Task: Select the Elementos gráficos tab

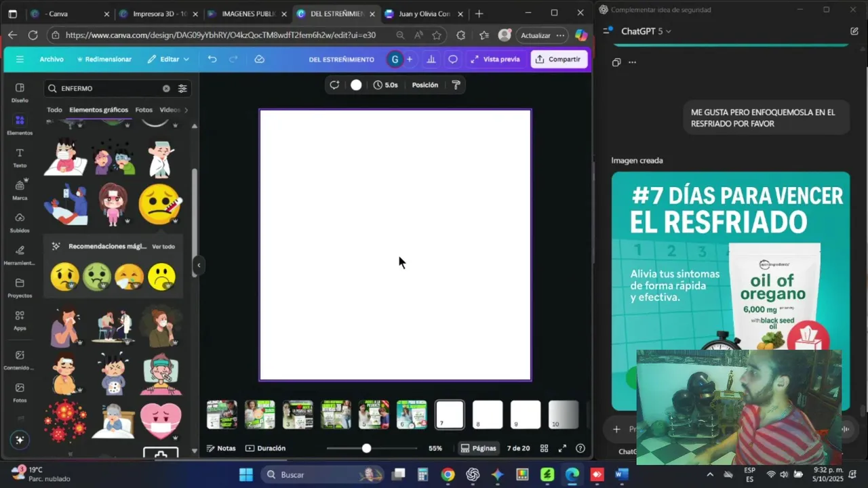Action: 98,110
